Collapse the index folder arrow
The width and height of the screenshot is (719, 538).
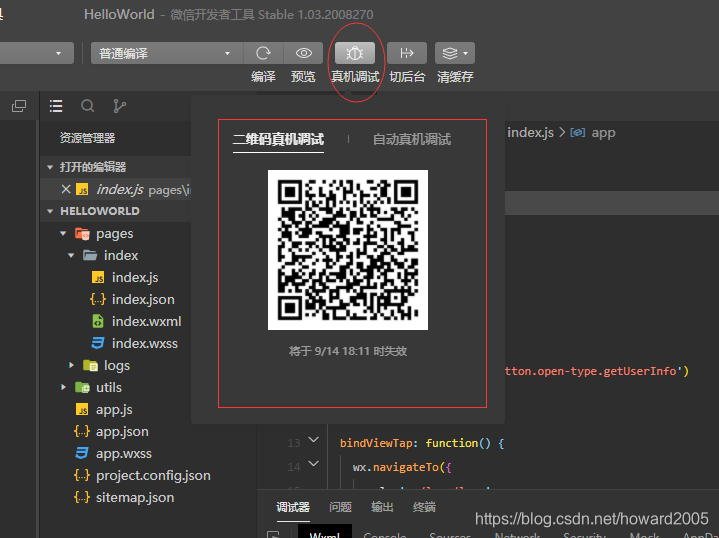click(71, 255)
